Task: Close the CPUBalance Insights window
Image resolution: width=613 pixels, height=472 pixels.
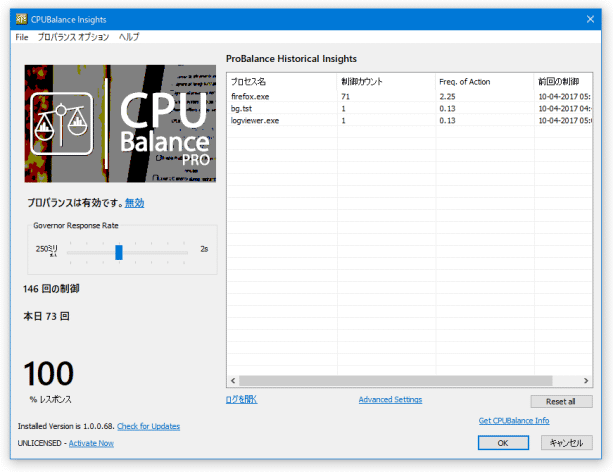Action: [x=590, y=19]
